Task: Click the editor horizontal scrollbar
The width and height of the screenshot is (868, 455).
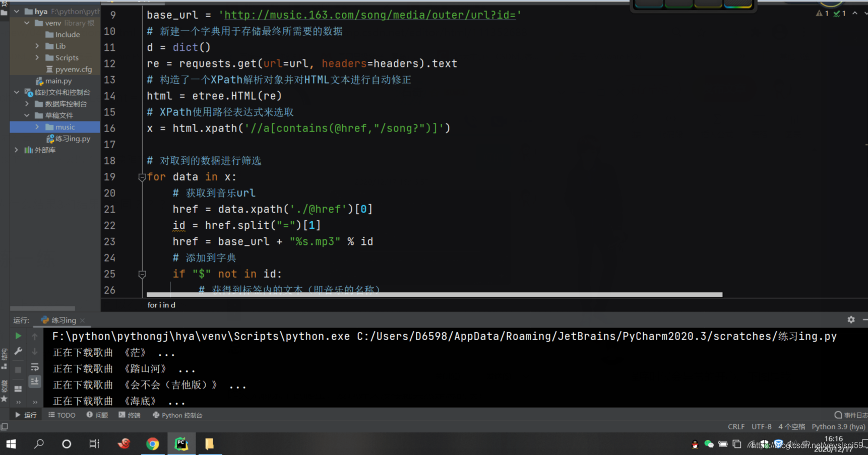Action: [x=435, y=294]
